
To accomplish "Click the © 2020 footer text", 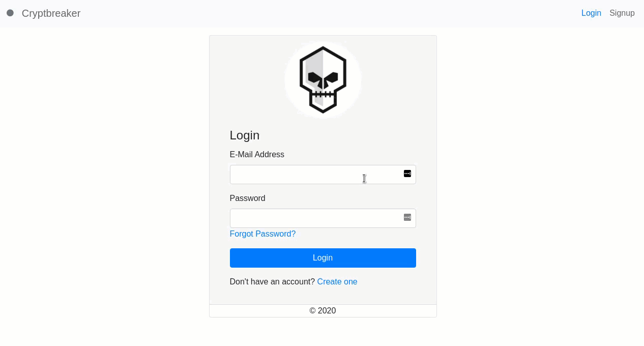I will (x=323, y=311).
